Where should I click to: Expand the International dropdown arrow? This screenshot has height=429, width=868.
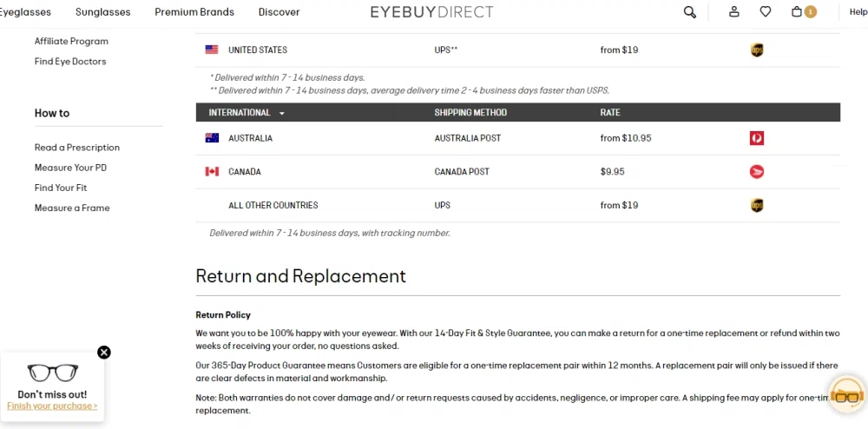coord(282,113)
